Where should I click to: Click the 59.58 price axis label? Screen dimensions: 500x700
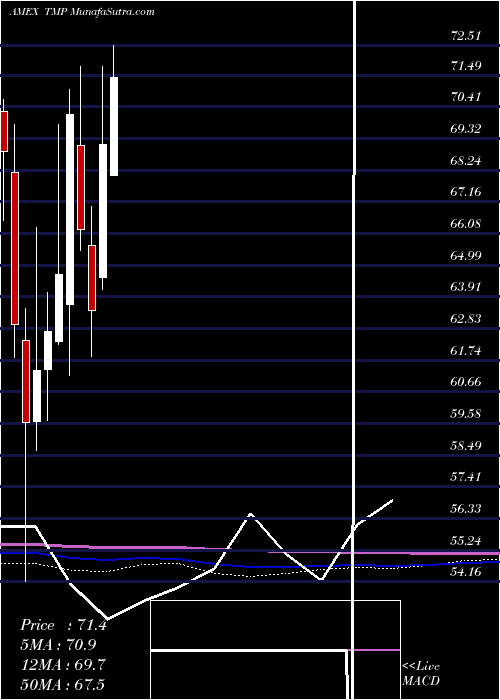(x=467, y=413)
